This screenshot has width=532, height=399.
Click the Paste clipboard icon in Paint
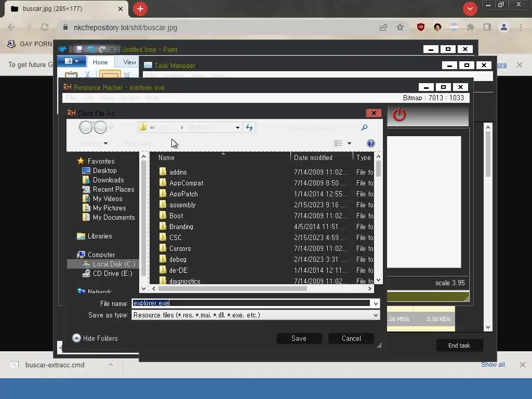(x=71, y=75)
